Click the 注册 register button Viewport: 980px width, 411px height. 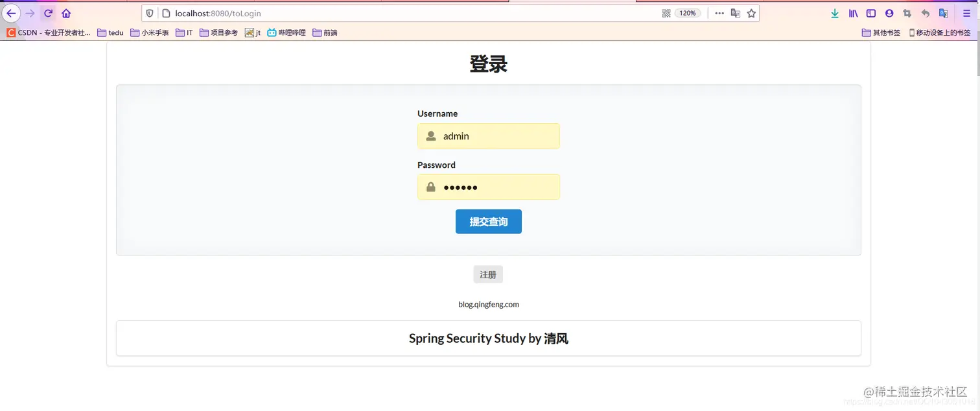[487, 274]
